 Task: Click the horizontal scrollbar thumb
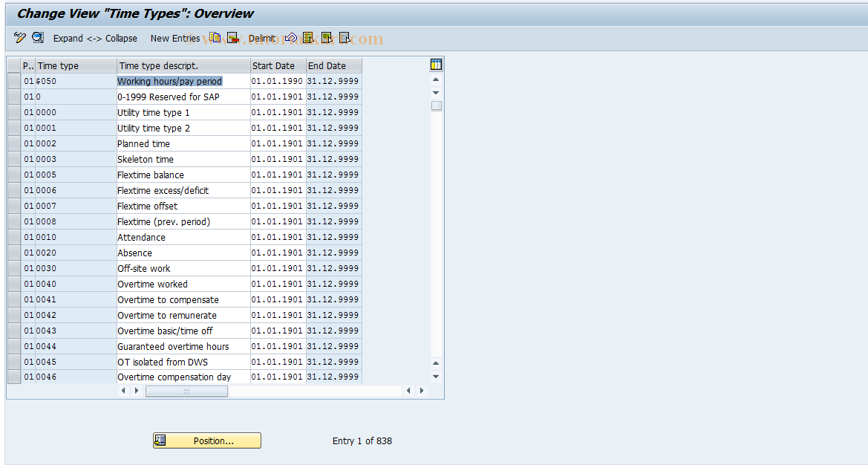pos(186,391)
